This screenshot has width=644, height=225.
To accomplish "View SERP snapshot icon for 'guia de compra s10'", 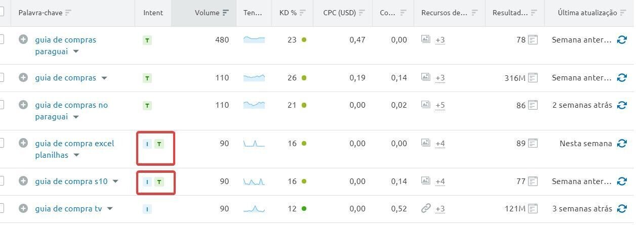I will click(533, 182).
